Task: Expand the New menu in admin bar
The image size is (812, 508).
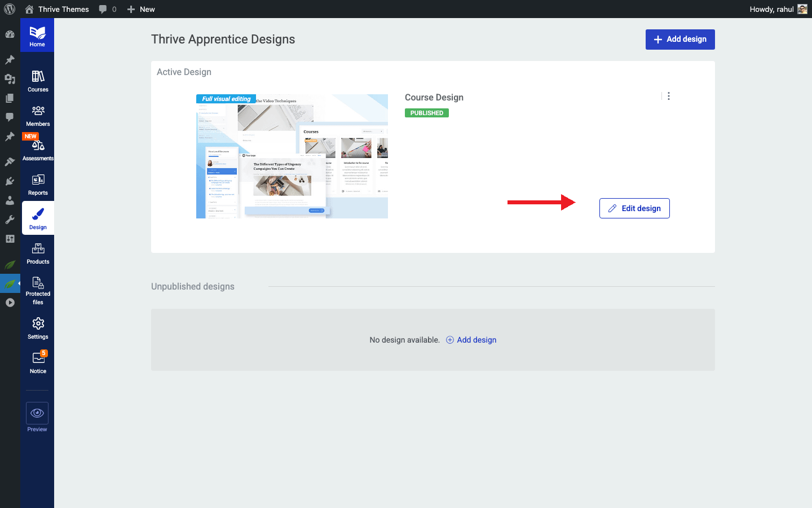Action: pos(140,9)
